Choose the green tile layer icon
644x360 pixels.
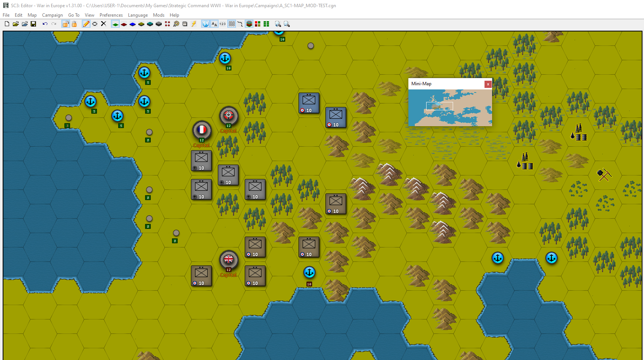click(115, 24)
